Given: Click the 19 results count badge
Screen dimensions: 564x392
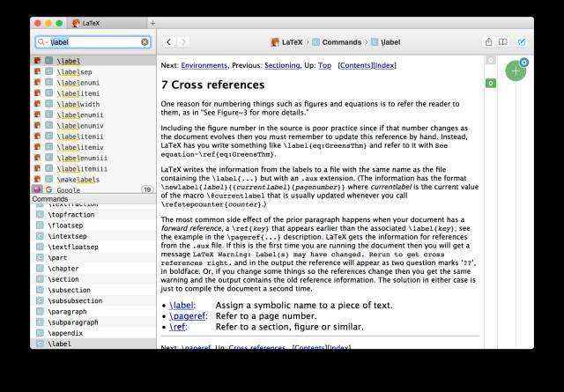Looking at the screenshot, I should coord(147,189).
